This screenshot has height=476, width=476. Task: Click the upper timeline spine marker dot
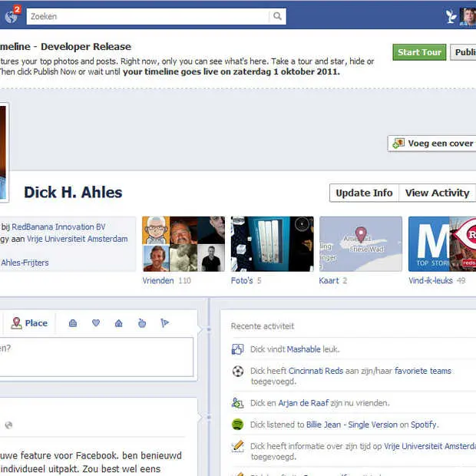[x=209, y=329]
